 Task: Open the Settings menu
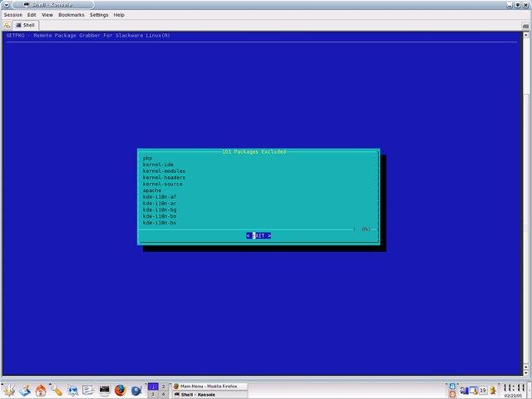pos(99,15)
